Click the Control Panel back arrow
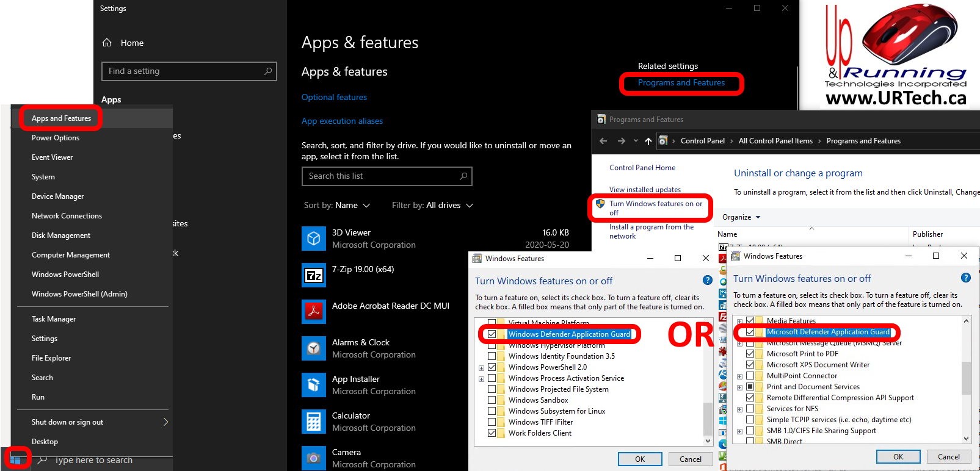This screenshot has width=980, height=471. [x=603, y=141]
